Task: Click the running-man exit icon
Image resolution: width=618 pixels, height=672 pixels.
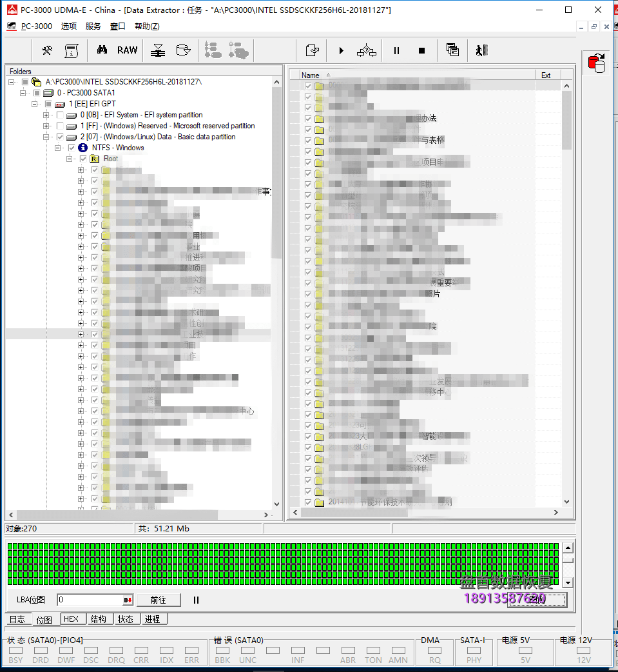Action: click(x=482, y=50)
